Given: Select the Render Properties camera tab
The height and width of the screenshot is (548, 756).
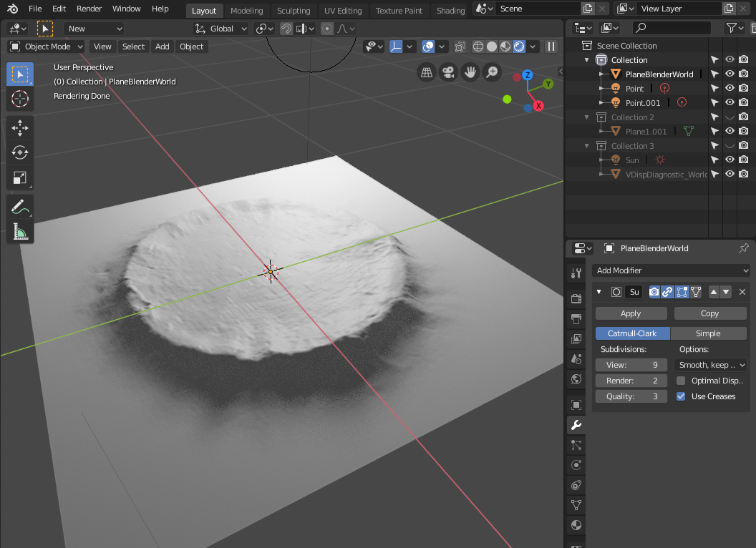Looking at the screenshot, I should (576, 299).
